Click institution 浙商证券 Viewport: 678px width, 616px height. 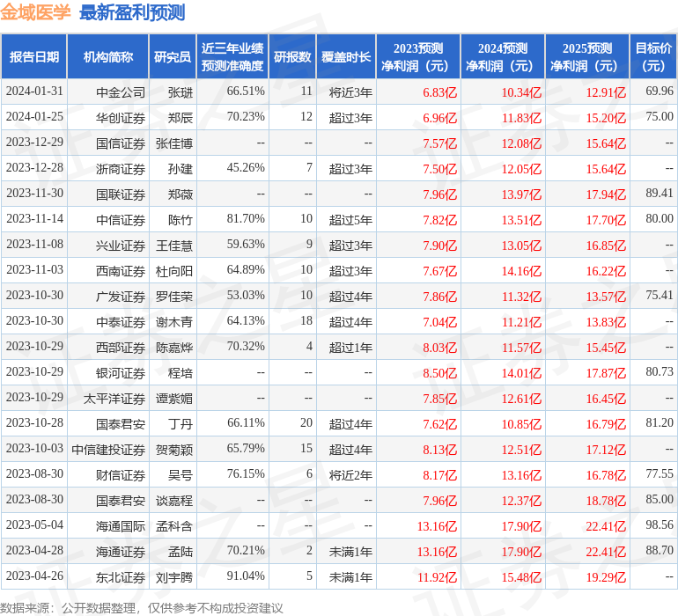(121, 169)
